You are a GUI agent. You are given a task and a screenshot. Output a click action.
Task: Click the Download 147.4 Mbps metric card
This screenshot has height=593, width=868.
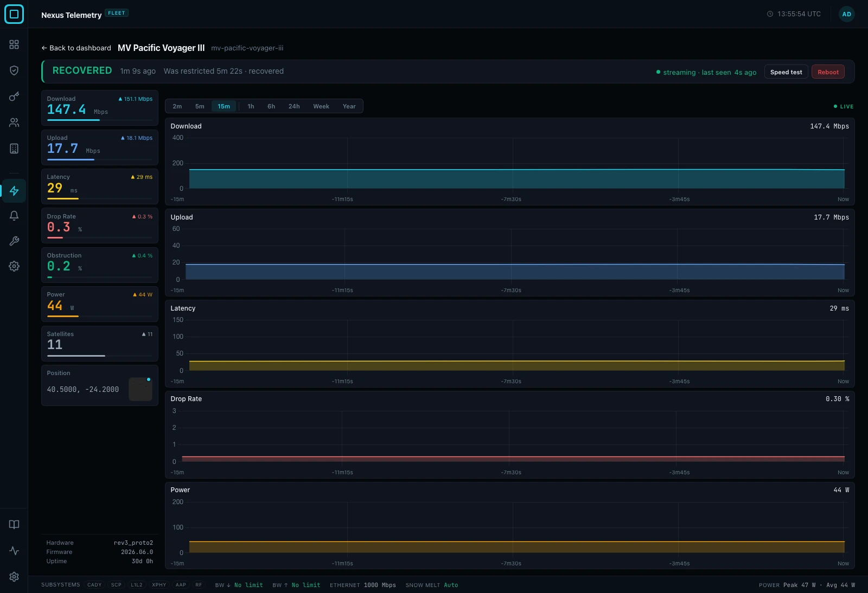click(x=100, y=108)
